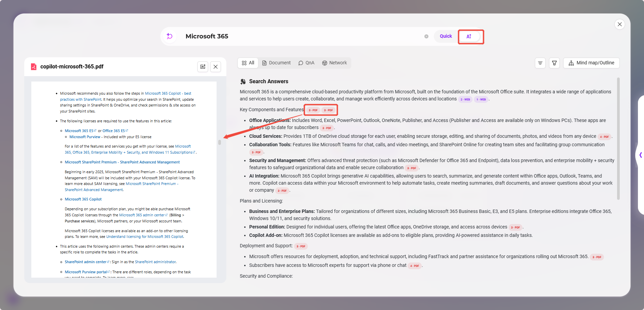
Task: Open Mind map/Outline view
Action: point(591,63)
